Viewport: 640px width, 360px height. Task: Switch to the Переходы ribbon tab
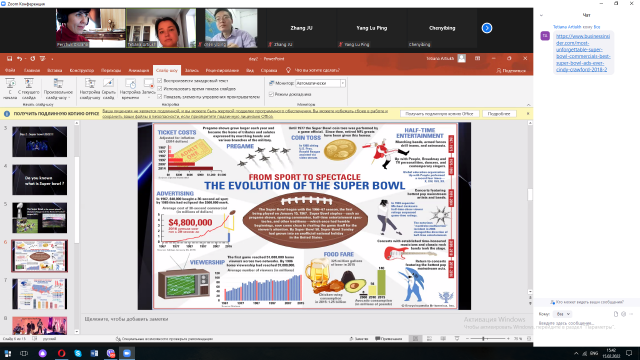[x=111, y=71]
